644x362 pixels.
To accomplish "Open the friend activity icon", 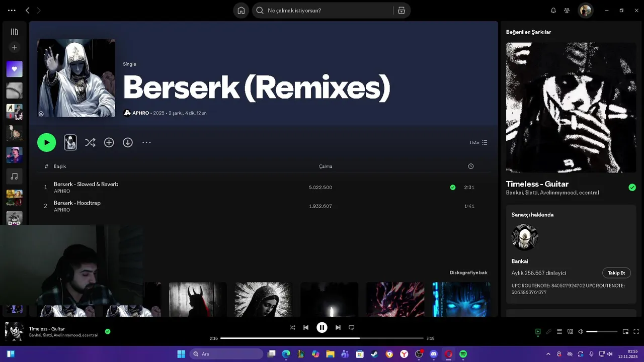I will pyautogui.click(x=567, y=11).
